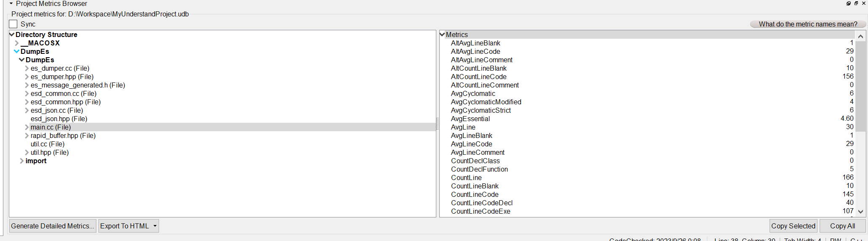Enable the Sync checkbox
The image size is (868, 241).
click(13, 24)
